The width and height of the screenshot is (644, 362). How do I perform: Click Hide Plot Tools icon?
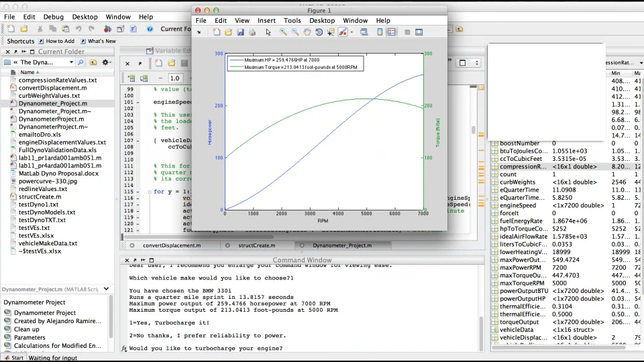[407, 32]
